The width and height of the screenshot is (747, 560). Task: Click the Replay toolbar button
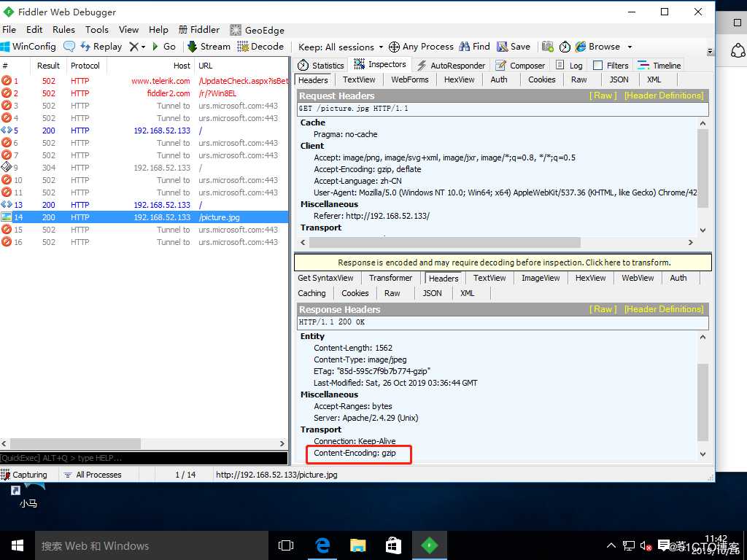click(x=101, y=47)
